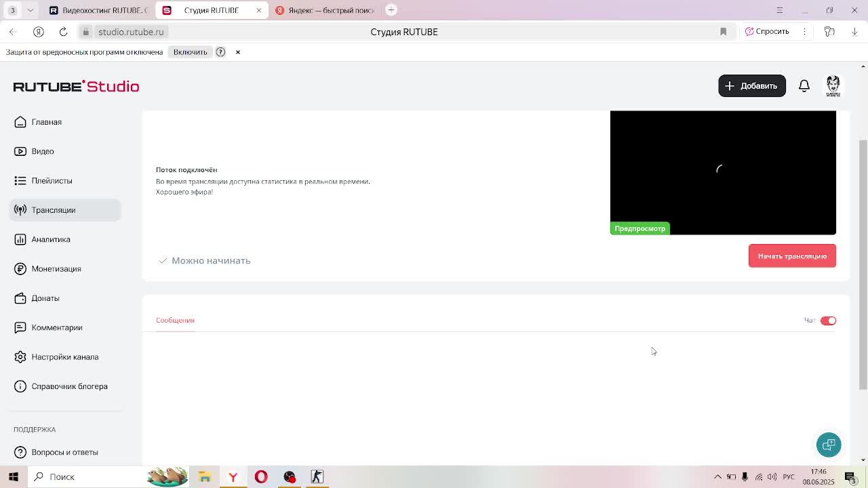Open browser extensions icon
Image resolution: width=868 pixels, height=488 pixels.
click(x=829, y=32)
